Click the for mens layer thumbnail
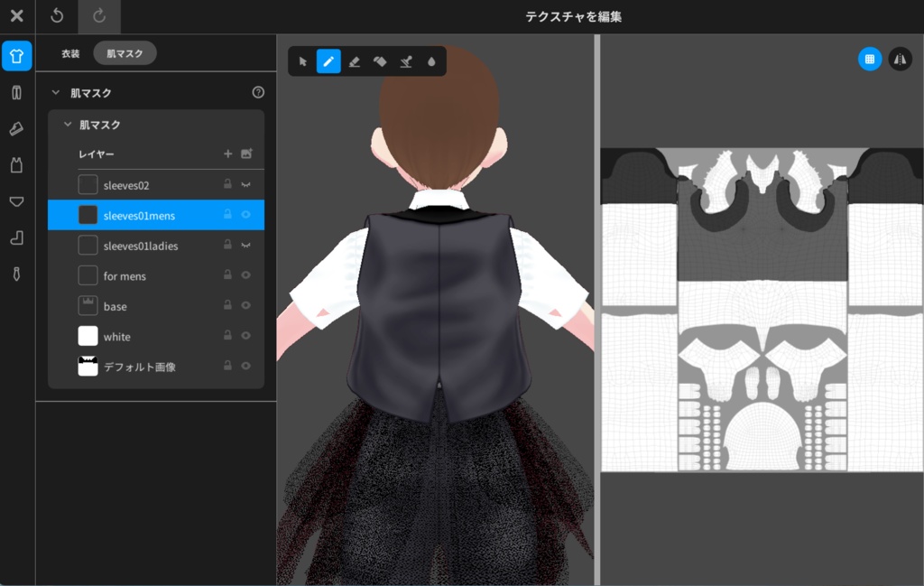Screen dimensions: 924x586 click(x=88, y=275)
